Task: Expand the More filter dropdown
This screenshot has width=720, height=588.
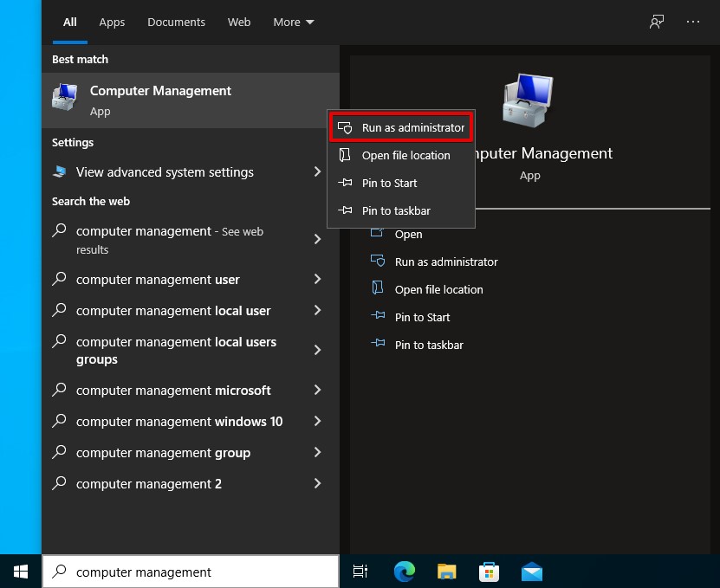Action: [294, 22]
